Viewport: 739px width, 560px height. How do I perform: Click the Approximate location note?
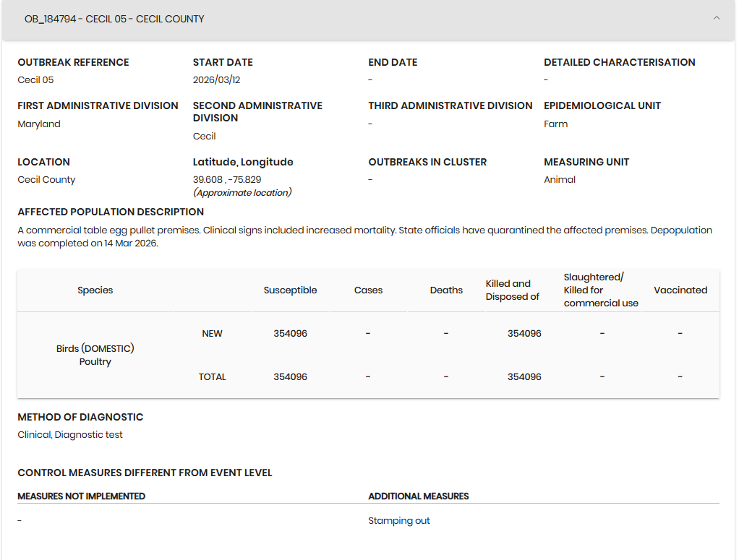tap(242, 193)
